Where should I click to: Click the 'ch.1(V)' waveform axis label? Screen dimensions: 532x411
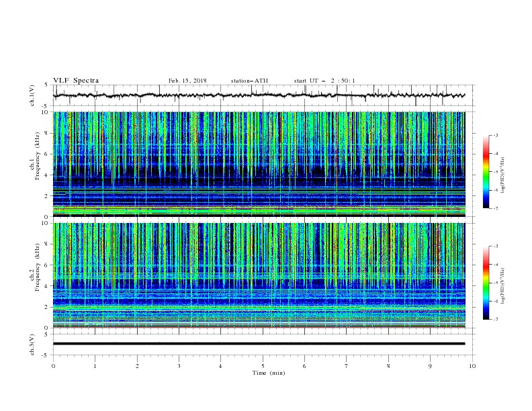32,95
